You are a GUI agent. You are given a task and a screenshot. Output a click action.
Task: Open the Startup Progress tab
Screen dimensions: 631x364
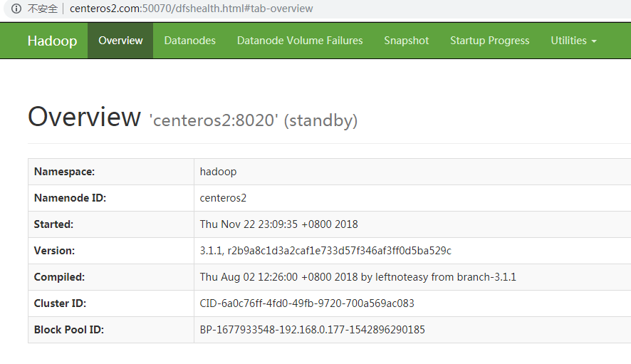[x=490, y=41]
